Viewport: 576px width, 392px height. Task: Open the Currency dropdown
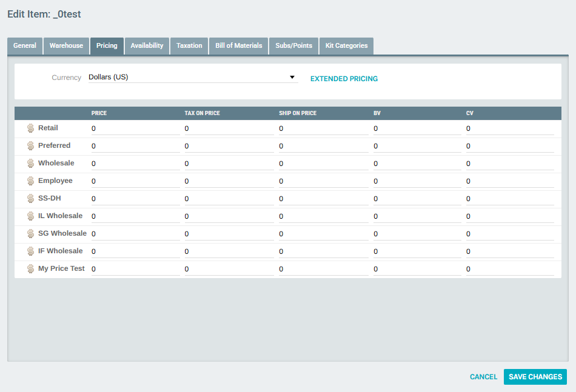192,78
